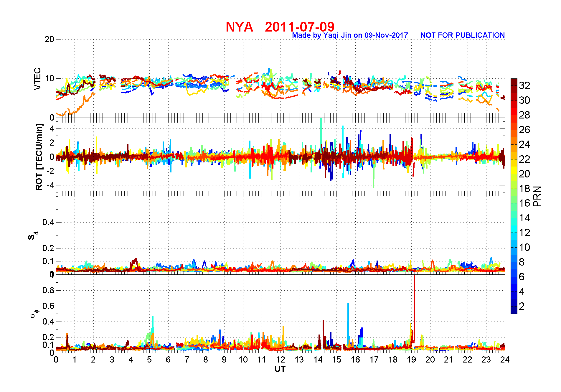The width and height of the screenshot is (561, 392).
Task: Select the "Made by Yaqi Jin on 09-Nov-2017" credit text
Action: [x=350, y=35]
